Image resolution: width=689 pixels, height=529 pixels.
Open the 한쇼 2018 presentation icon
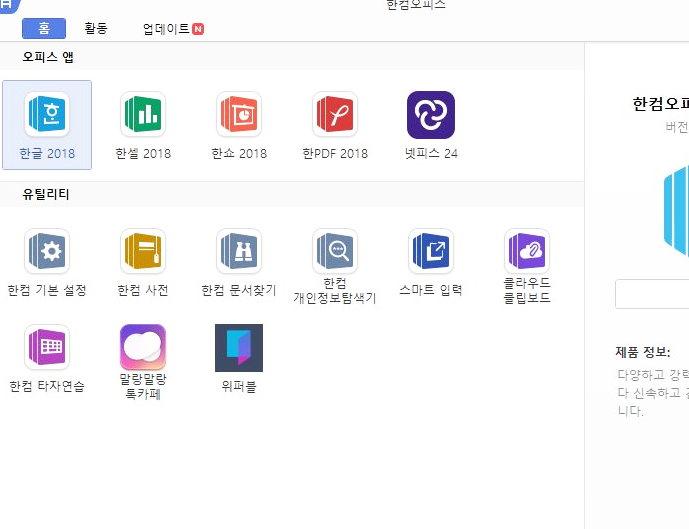coord(239,114)
